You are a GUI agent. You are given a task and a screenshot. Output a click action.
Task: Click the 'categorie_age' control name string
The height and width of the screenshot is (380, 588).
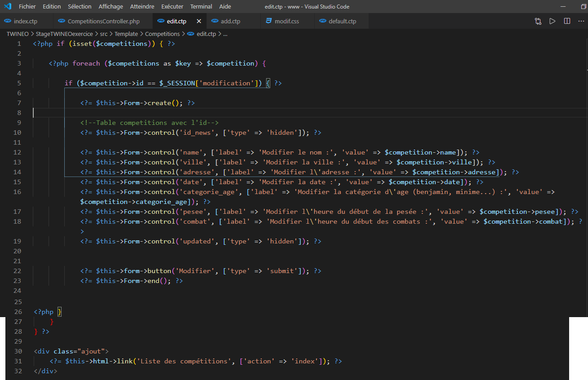pos(209,192)
